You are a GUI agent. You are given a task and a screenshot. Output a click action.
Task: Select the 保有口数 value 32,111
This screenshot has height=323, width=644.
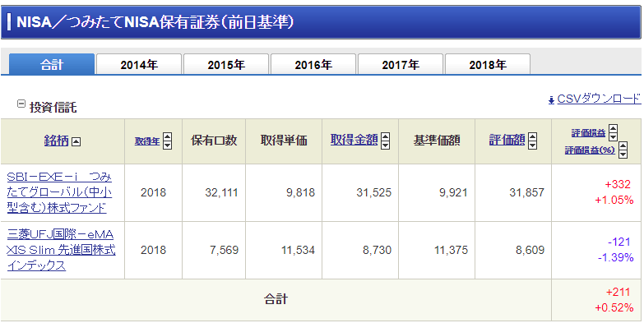pos(221,192)
